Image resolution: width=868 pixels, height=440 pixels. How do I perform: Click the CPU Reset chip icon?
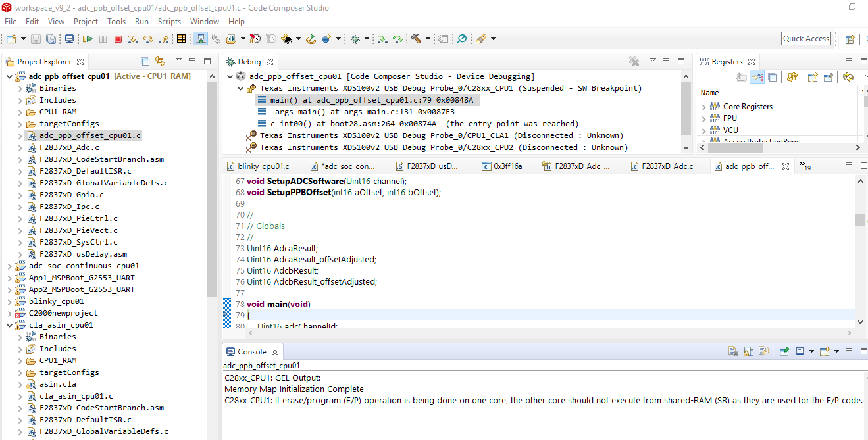pos(286,39)
